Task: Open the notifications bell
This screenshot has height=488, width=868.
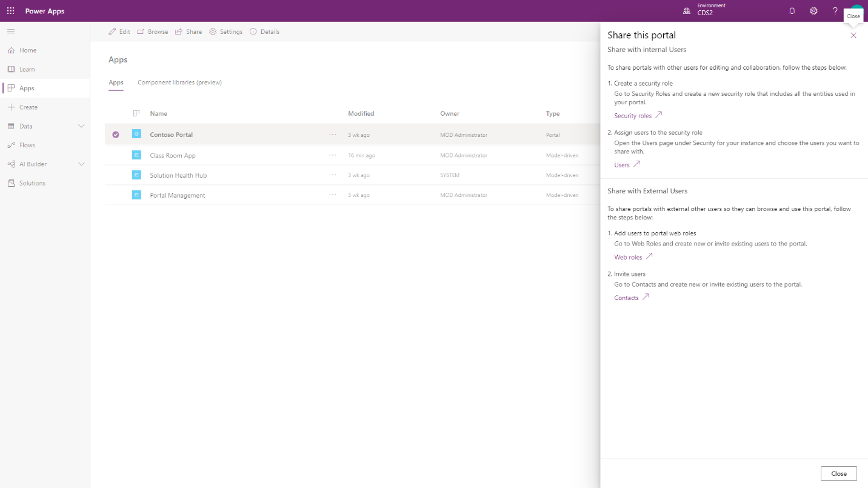Action: tap(792, 11)
